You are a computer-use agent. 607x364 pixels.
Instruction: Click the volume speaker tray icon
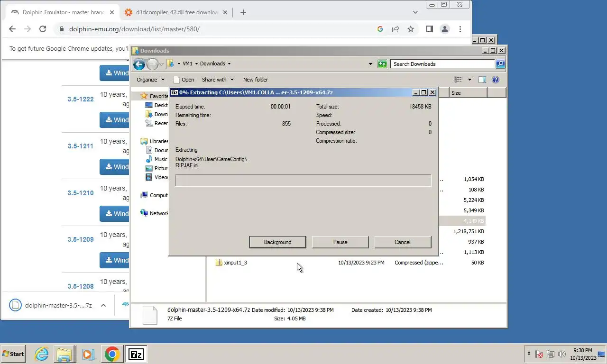tap(561, 354)
